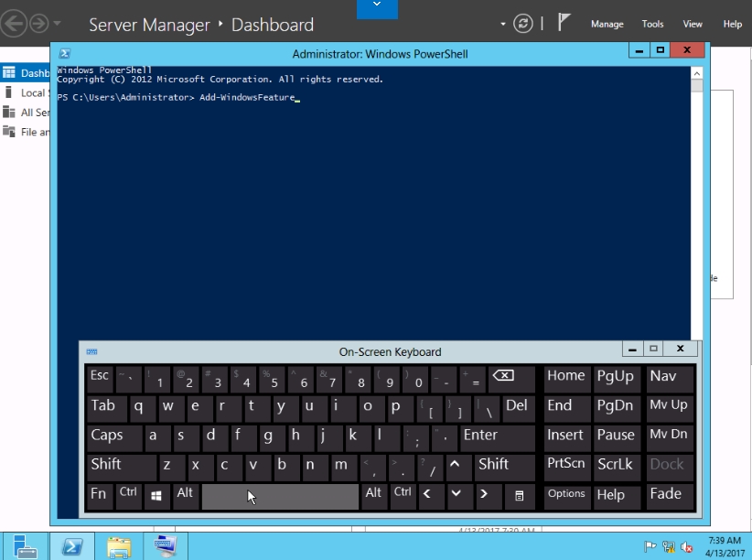The image size is (752, 560).
Task: Tap the Mv Up key
Action: tap(671, 408)
